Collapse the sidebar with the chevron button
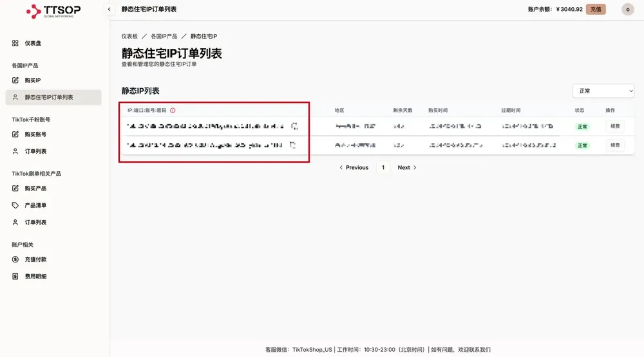 (109, 10)
